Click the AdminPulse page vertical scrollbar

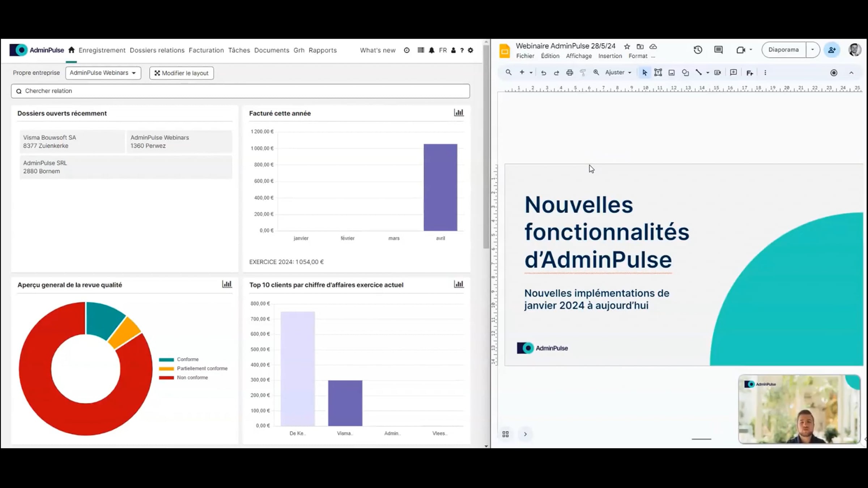tap(486, 146)
